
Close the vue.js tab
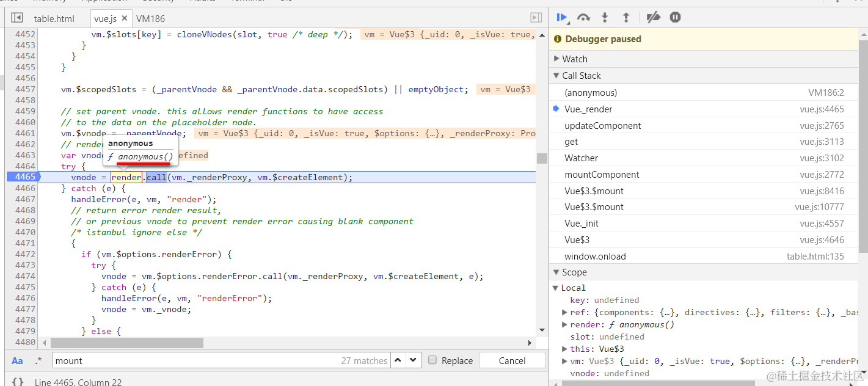click(x=125, y=18)
